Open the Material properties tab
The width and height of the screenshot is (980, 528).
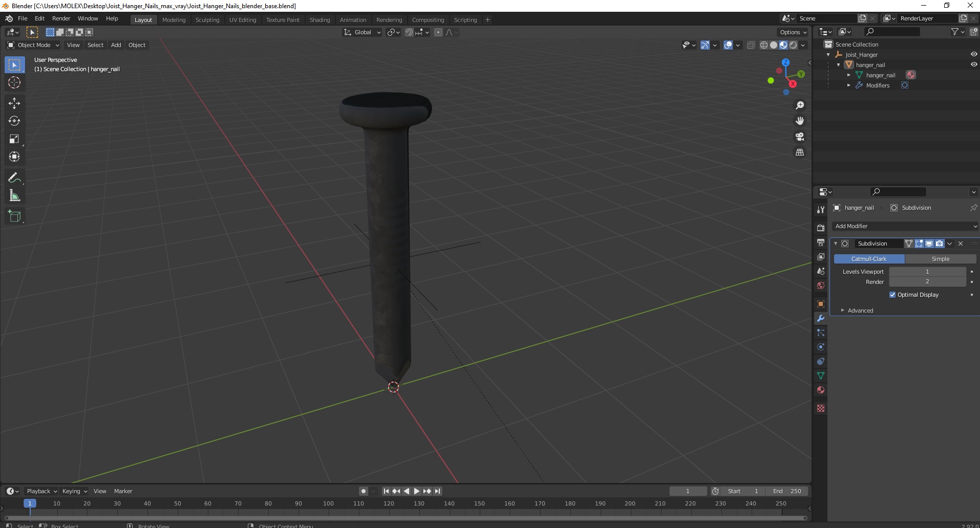[x=821, y=390]
